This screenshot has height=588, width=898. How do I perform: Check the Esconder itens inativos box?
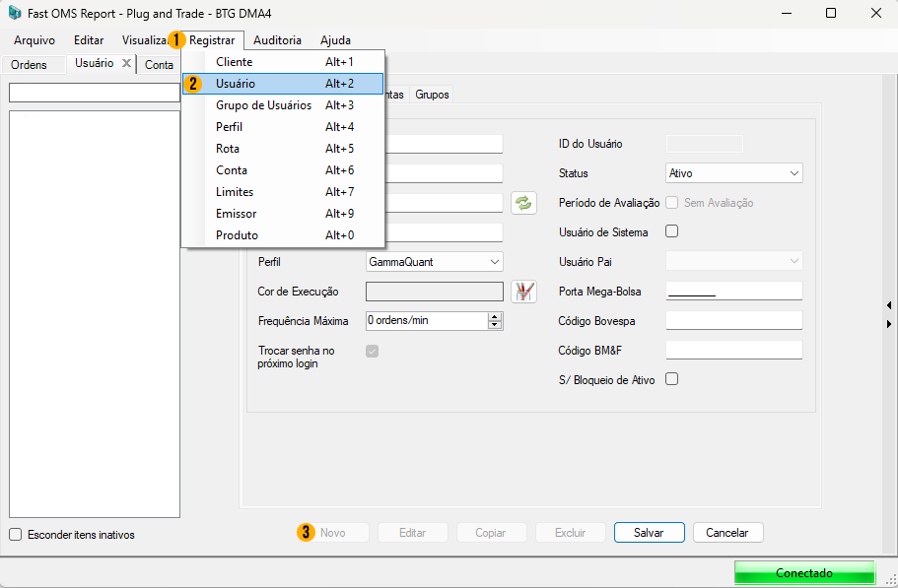[x=16, y=534]
